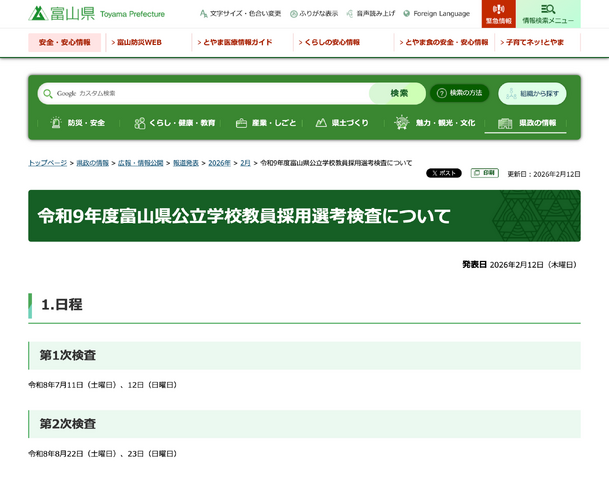Click the 組織から探す button
This screenshot has width=609, height=480.
pyautogui.click(x=532, y=94)
